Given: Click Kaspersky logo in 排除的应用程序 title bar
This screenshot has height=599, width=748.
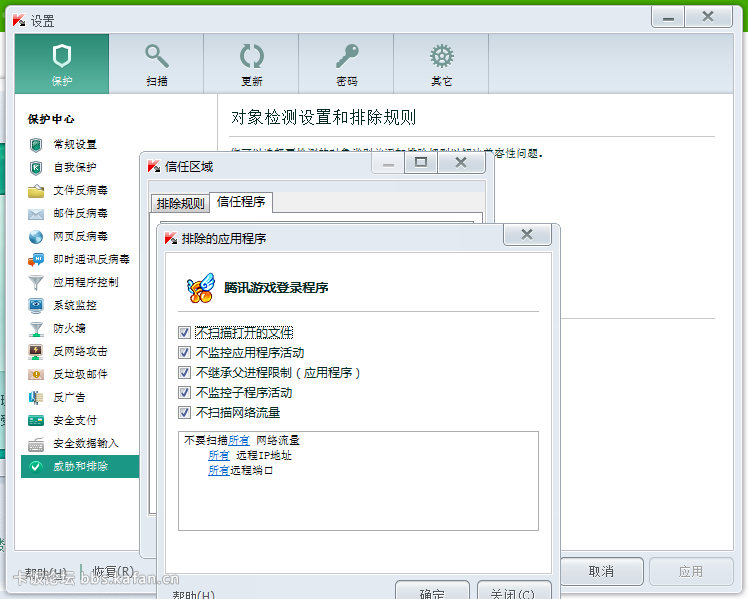Looking at the screenshot, I should pyautogui.click(x=171, y=238).
